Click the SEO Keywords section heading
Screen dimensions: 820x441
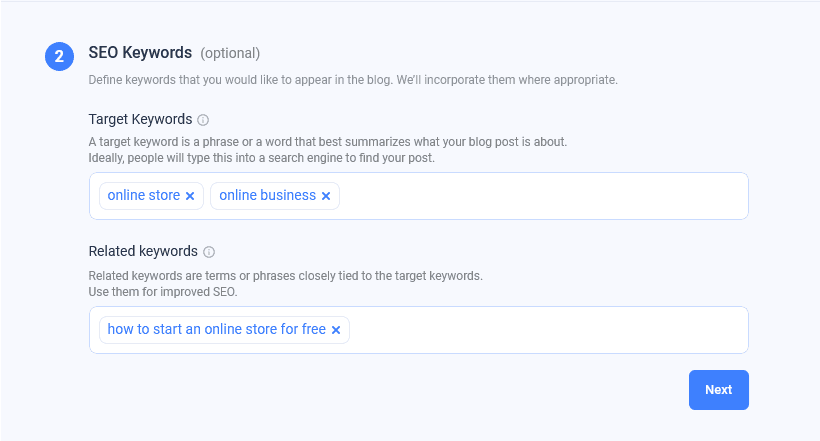point(139,53)
